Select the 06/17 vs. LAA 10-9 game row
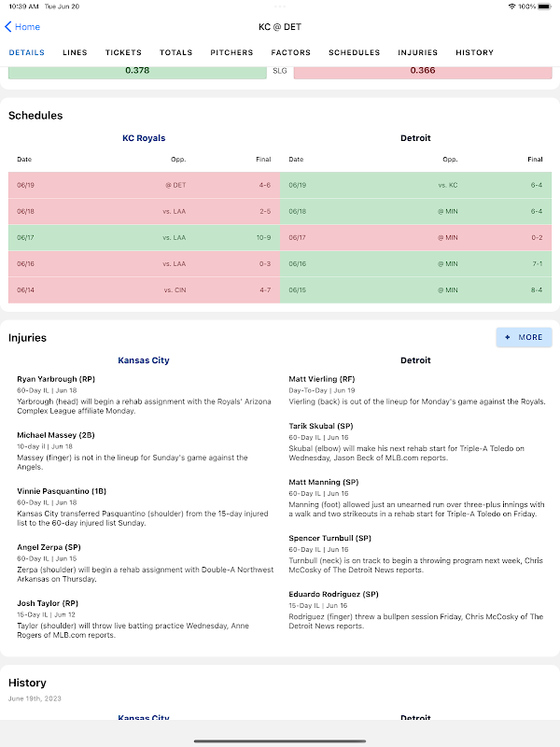The width and height of the screenshot is (560, 747). [144, 237]
